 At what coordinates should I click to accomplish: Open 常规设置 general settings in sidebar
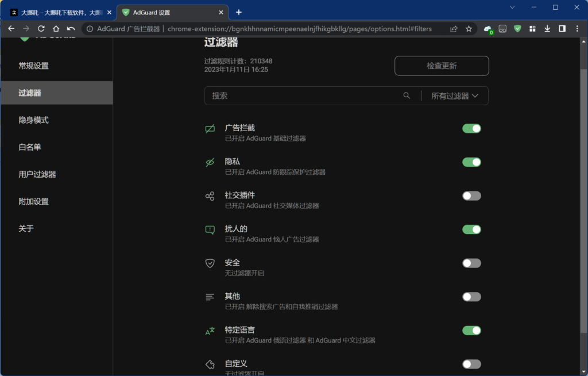(x=33, y=66)
